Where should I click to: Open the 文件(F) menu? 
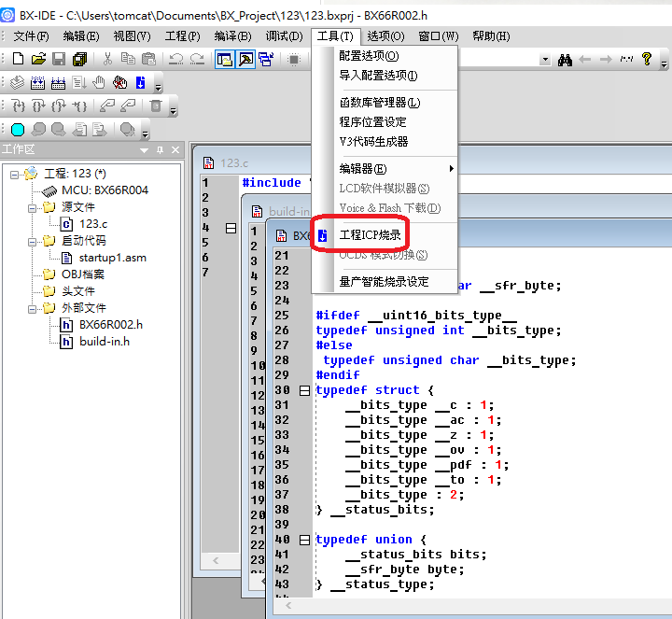point(32,36)
